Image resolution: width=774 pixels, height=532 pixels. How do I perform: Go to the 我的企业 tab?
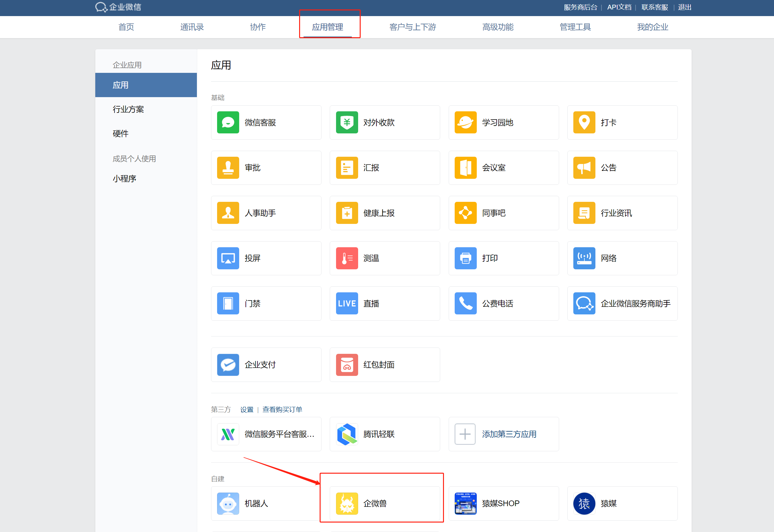tap(652, 27)
